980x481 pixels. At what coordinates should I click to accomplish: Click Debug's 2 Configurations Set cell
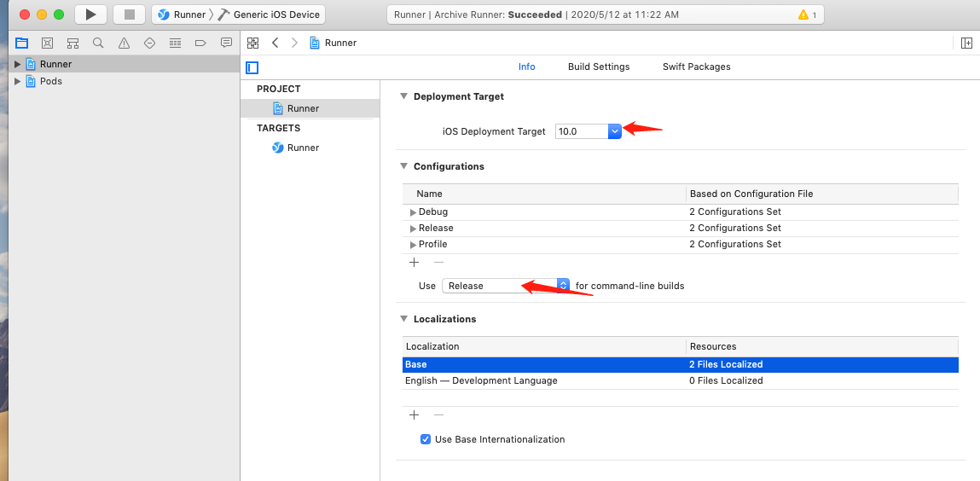(735, 212)
